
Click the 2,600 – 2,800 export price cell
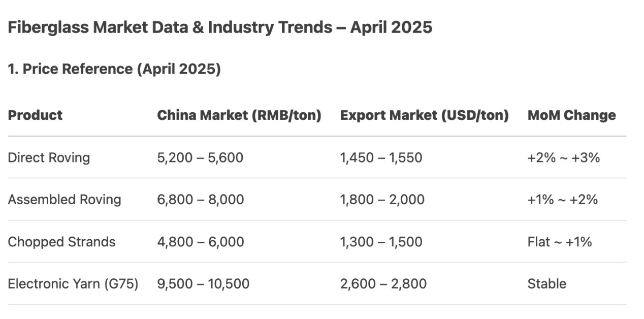(383, 283)
